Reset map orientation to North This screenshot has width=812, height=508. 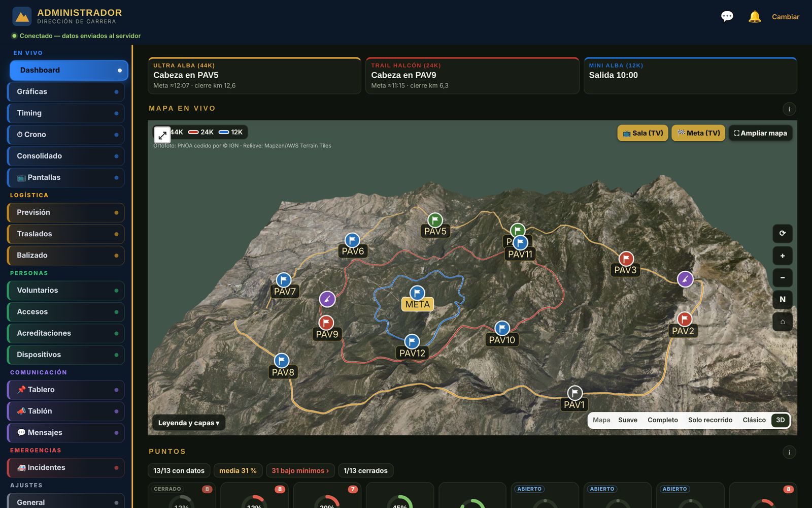[x=783, y=299]
